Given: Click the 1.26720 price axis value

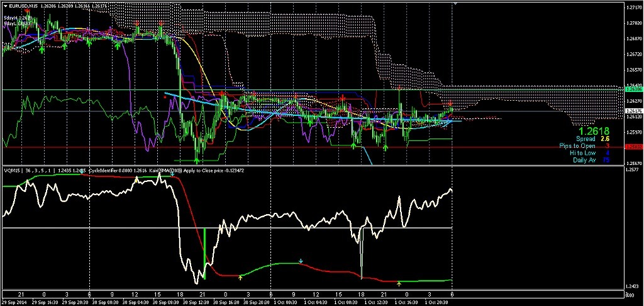Looking at the screenshot, I should (x=633, y=54).
